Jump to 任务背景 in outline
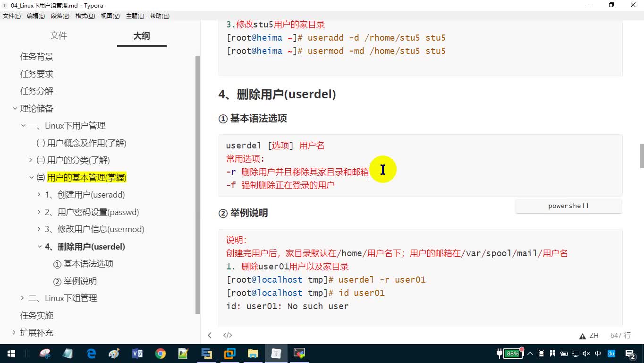Viewport: 644px width, 363px height. [x=36, y=57]
